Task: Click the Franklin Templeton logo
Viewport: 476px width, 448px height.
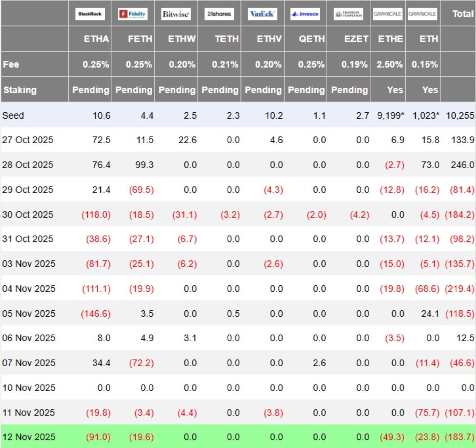Action: [348, 14]
